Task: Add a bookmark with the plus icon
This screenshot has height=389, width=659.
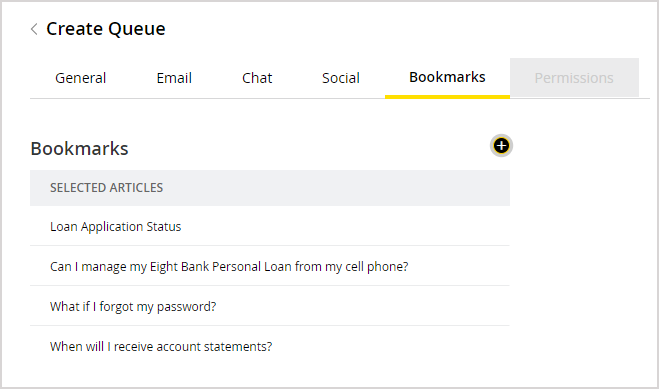Action: coord(501,146)
